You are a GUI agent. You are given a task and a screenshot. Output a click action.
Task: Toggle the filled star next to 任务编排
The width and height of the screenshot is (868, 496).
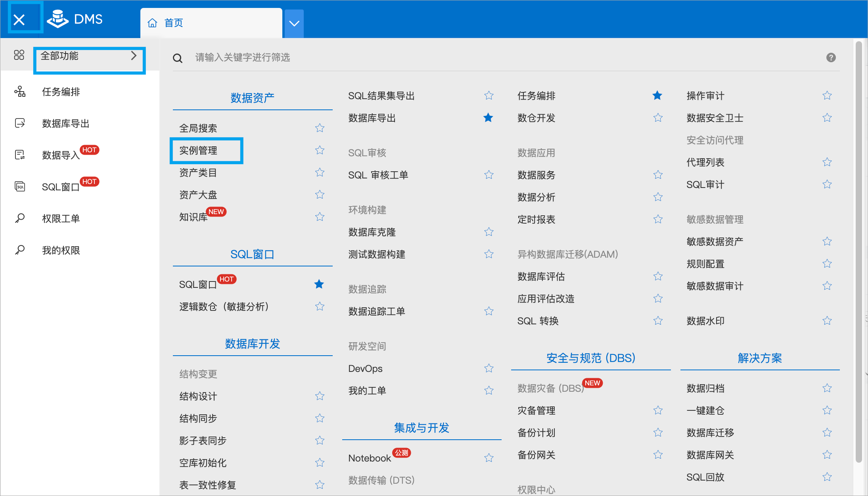click(657, 96)
